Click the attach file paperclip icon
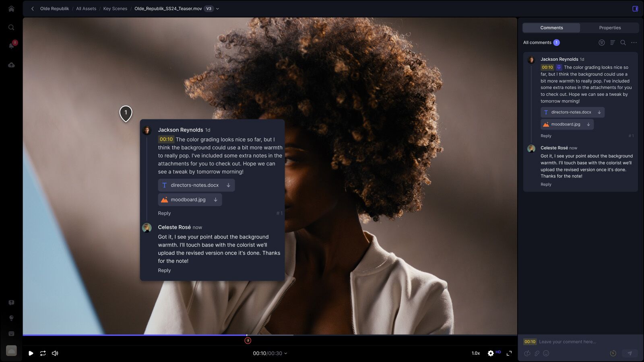This screenshot has width=644, height=362. click(537, 353)
